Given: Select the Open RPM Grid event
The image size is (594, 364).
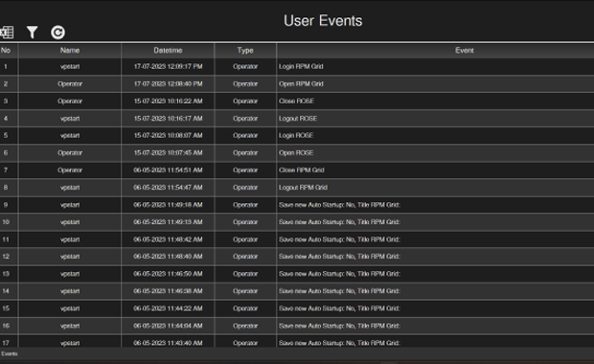Looking at the screenshot, I should [301, 83].
